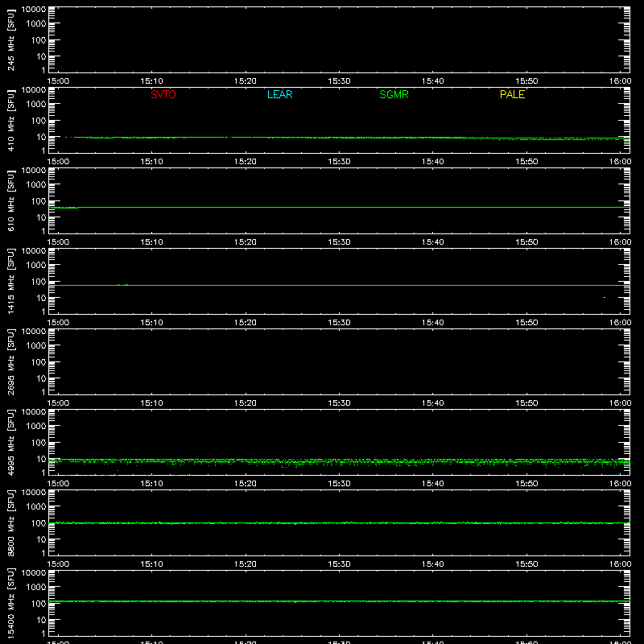Click the 10000 y-axis value on 245 MHz panel
This screenshot has width=644, height=644.
34,10
